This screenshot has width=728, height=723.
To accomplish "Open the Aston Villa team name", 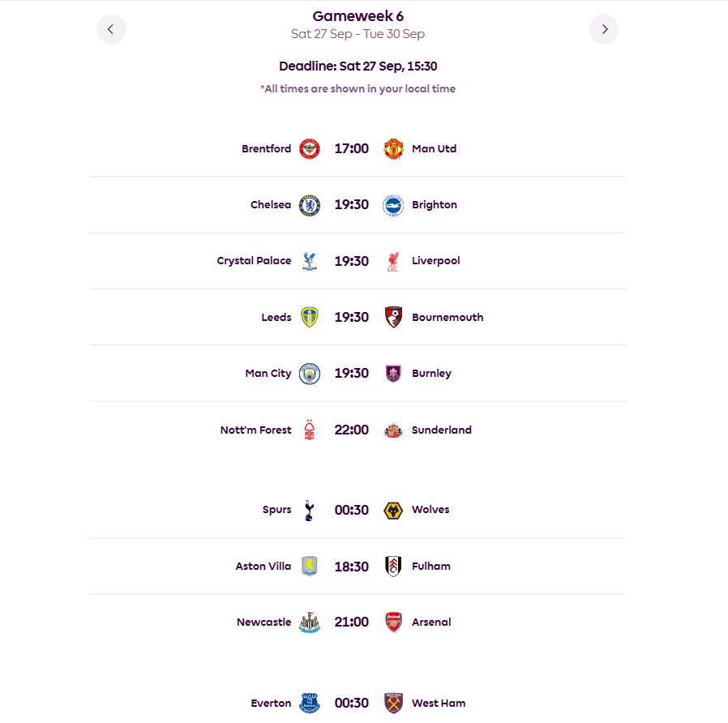I will click(263, 567).
